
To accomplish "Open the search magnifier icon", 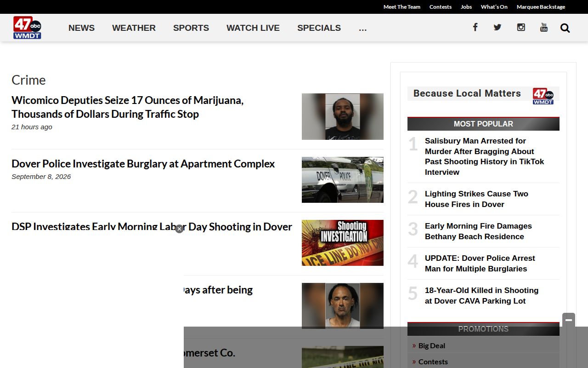I will (x=565, y=28).
